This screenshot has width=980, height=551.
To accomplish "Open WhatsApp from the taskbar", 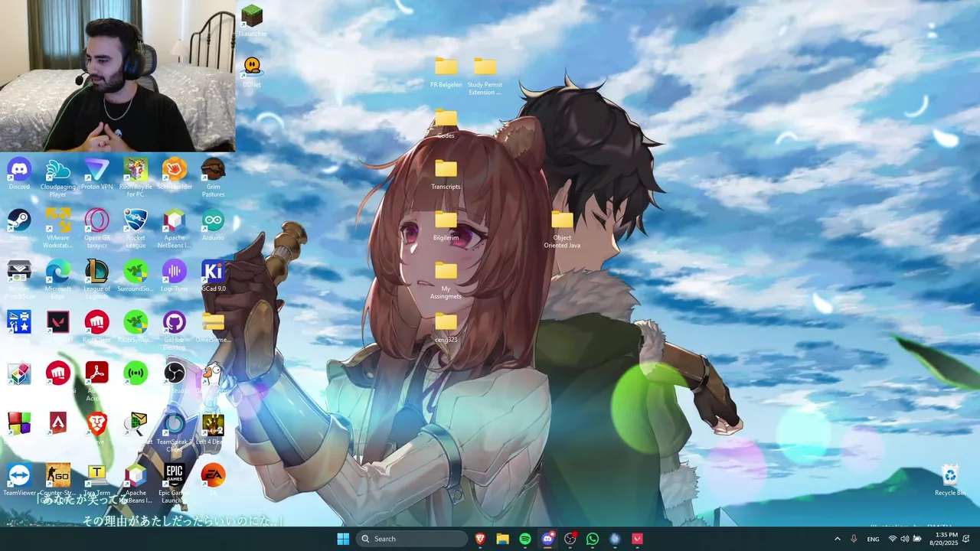I will coord(593,539).
